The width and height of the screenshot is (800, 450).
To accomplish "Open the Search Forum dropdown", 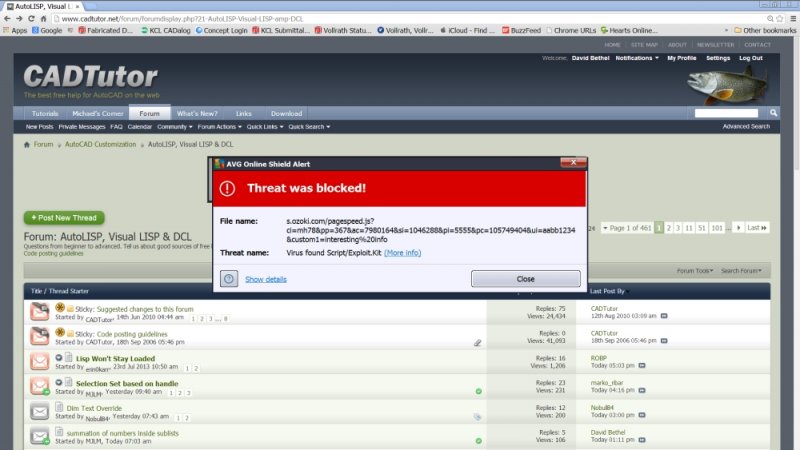I will [741, 270].
